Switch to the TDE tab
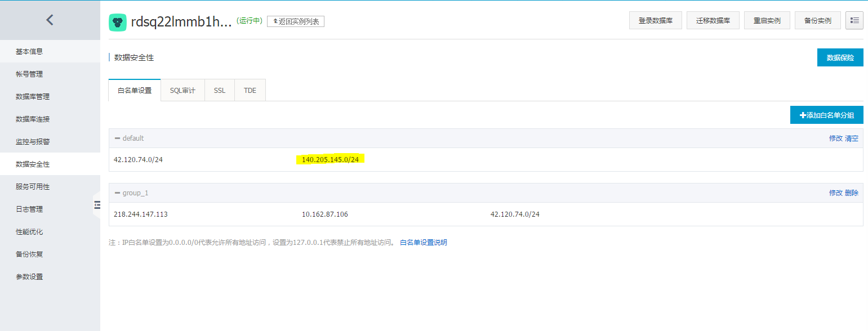Image resolution: width=868 pixels, height=331 pixels. point(250,90)
